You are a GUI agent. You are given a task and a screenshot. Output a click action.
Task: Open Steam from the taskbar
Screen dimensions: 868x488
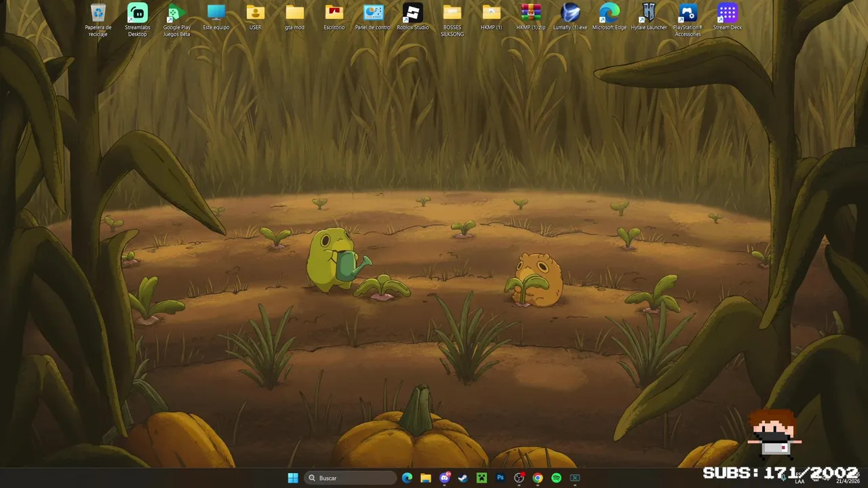pyautogui.click(x=463, y=478)
